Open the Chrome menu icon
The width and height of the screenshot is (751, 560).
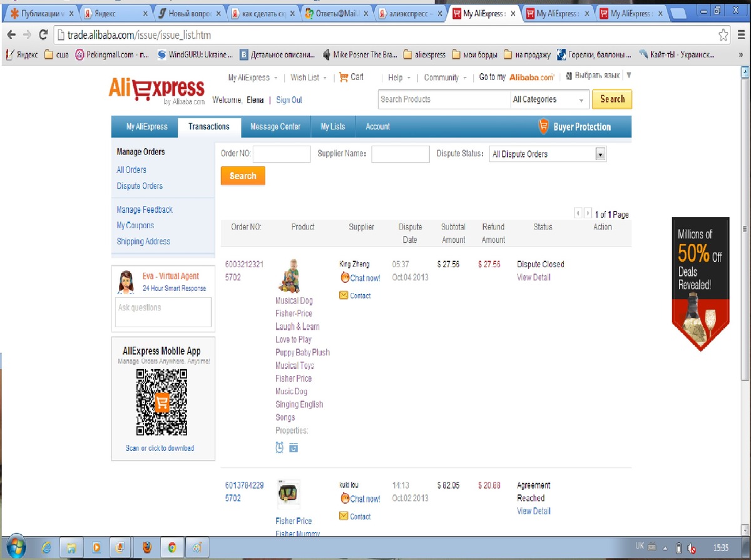click(740, 34)
